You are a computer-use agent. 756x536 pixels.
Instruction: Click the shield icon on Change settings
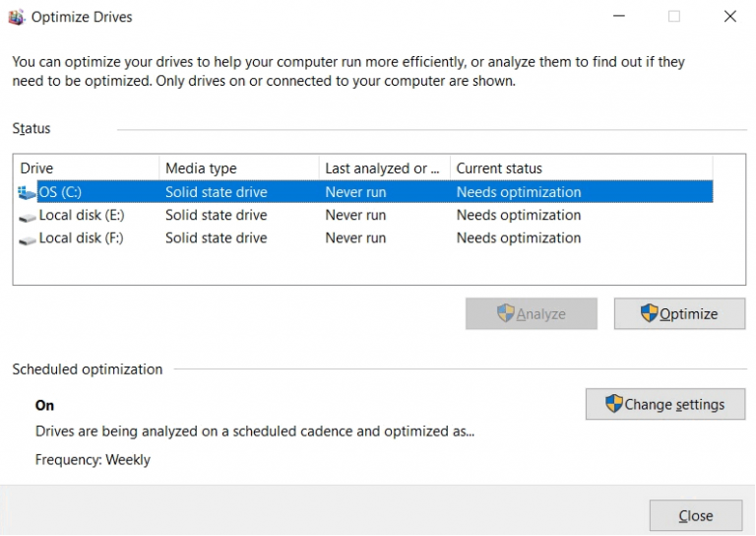click(613, 404)
